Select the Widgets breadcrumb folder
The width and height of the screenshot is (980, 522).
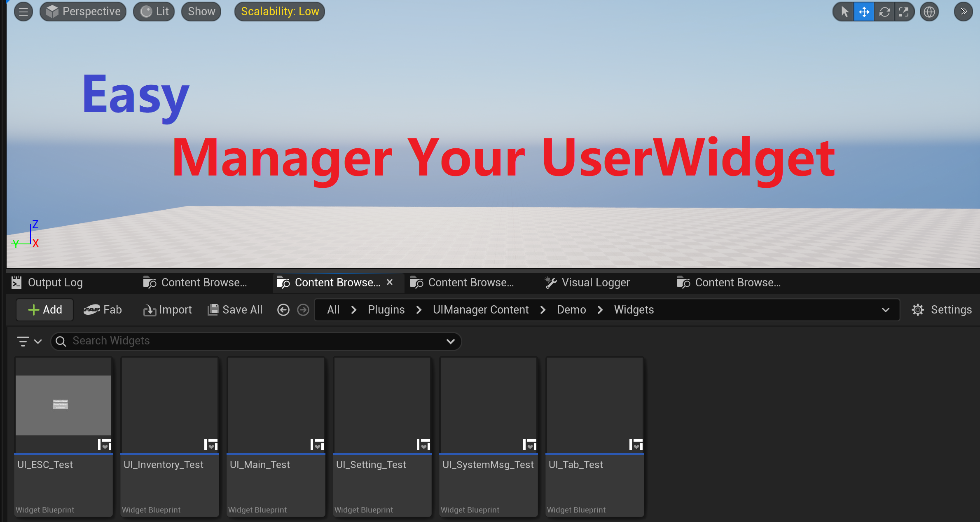point(634,310)
